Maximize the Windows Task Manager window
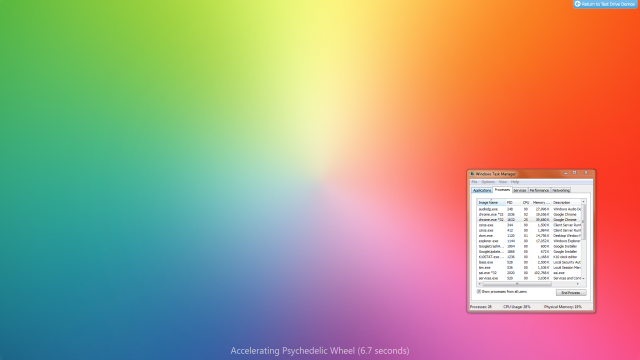This screenshot has width=640, height=360. 574,173
